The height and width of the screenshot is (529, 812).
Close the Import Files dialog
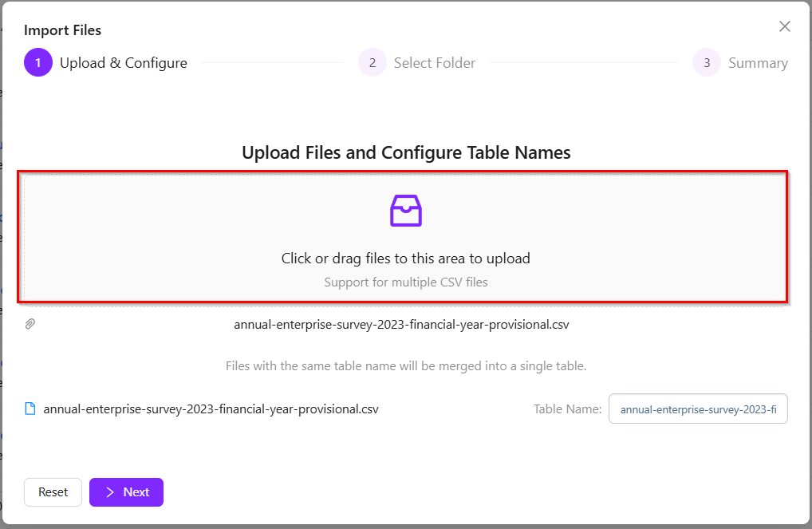coord(785,26)
